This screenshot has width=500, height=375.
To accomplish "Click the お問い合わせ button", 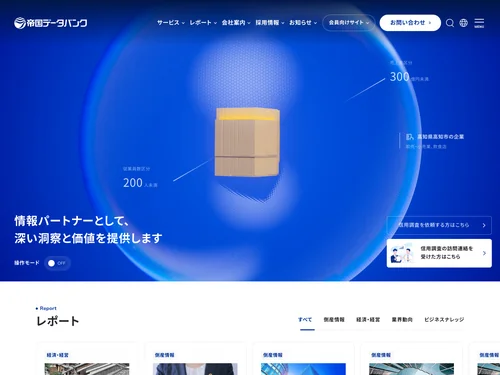I will pyautogui.click(x=410, y=23).
